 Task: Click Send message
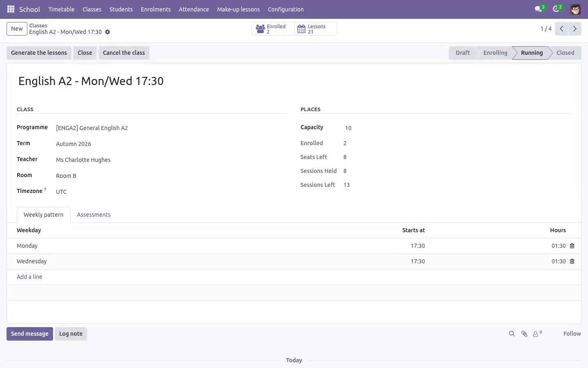click(30, 334)
